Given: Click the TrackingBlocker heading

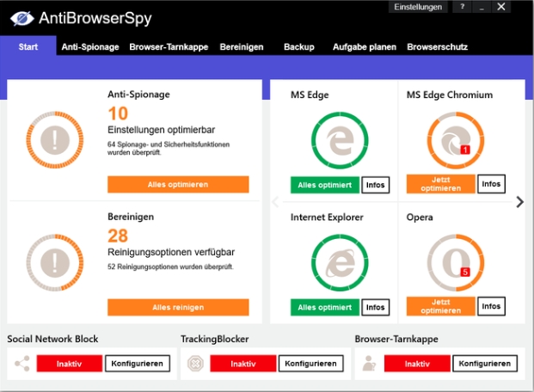Looking at the screenshot, I should click(215, 339).
